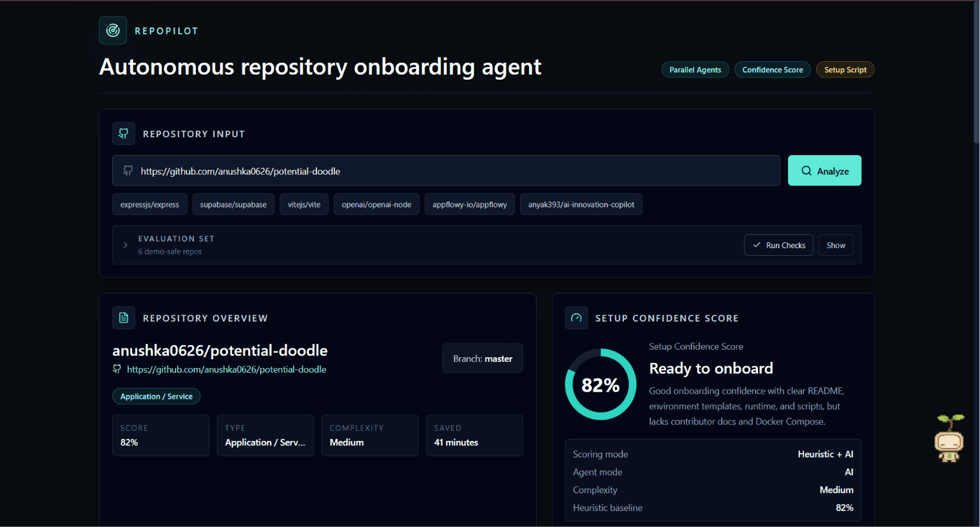Click the REPOPILOT brand name text
980x527 pixels.
[x=167, y=31]
